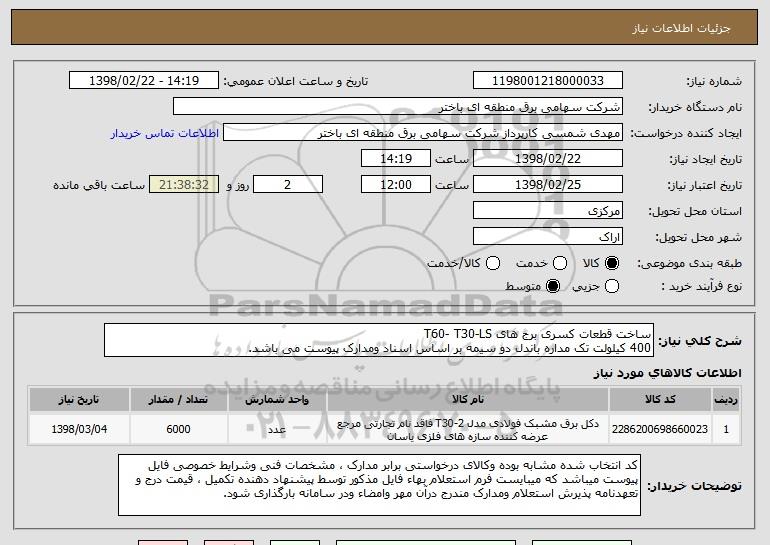Screen dimensions: 770x545
Task: Click the public announcement date field 1398/02/22 - 14:19
Action: (x=144, y=81)
